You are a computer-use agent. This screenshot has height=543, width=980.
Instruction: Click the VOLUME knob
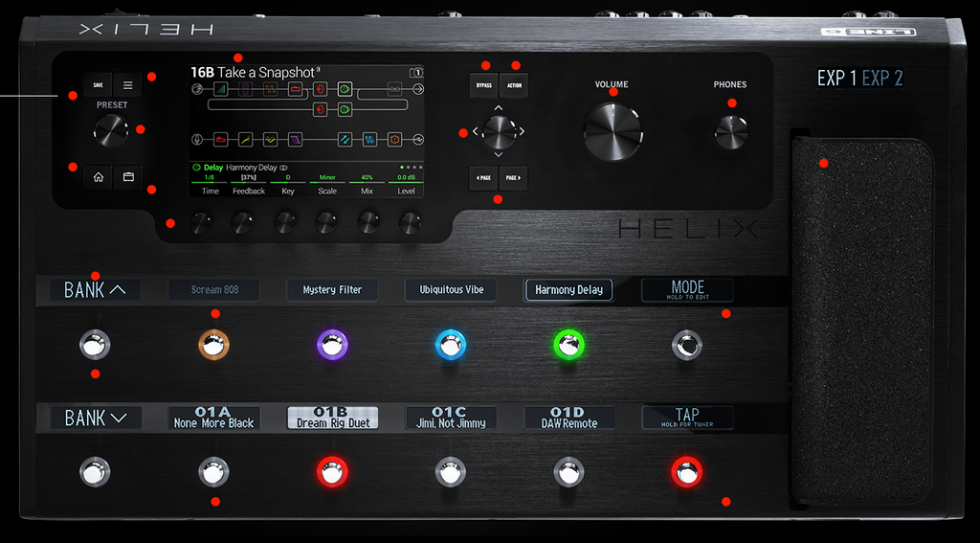(613, 132)
